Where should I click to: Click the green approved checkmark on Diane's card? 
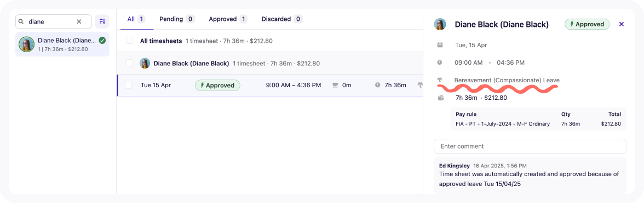(x=102, y=41)
